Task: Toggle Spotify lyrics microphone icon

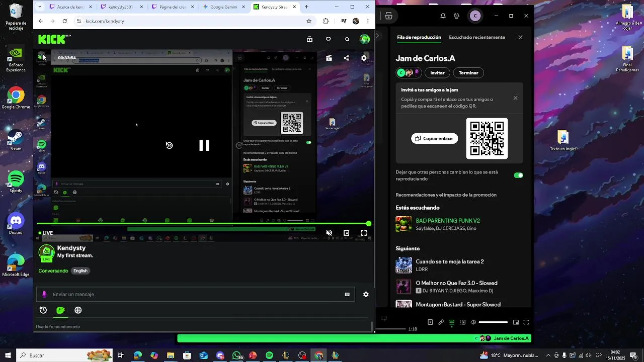Action: [x=441, y=322]
